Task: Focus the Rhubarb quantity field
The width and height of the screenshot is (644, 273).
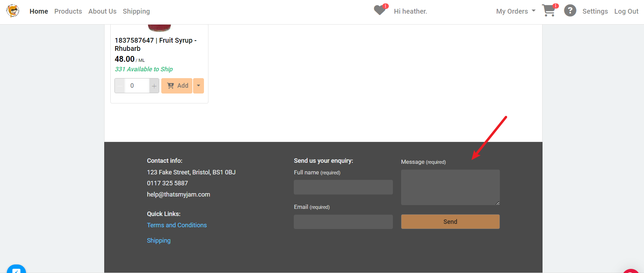Action: (137, 86)
